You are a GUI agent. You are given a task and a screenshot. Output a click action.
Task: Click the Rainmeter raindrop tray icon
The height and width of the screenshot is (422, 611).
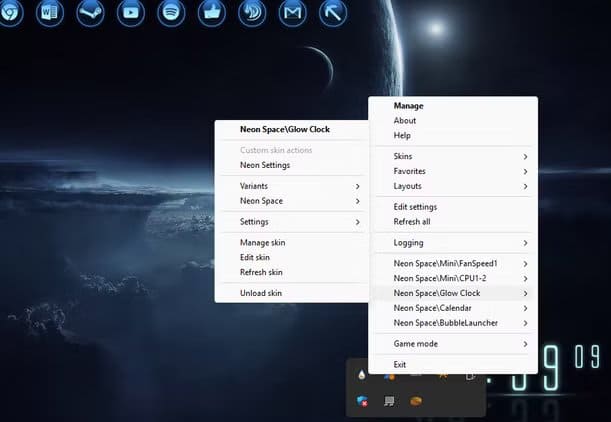point(361,375)
